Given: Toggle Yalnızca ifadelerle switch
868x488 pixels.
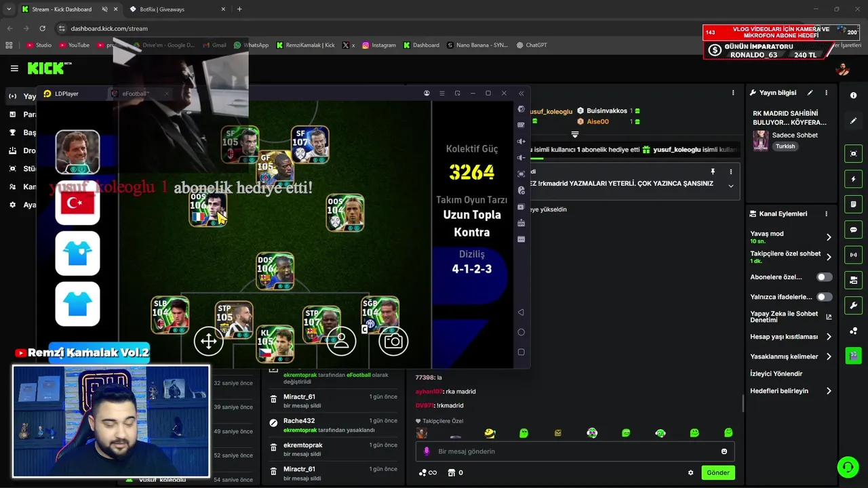Looking at the screenshot, I should [x=825, y=297].
